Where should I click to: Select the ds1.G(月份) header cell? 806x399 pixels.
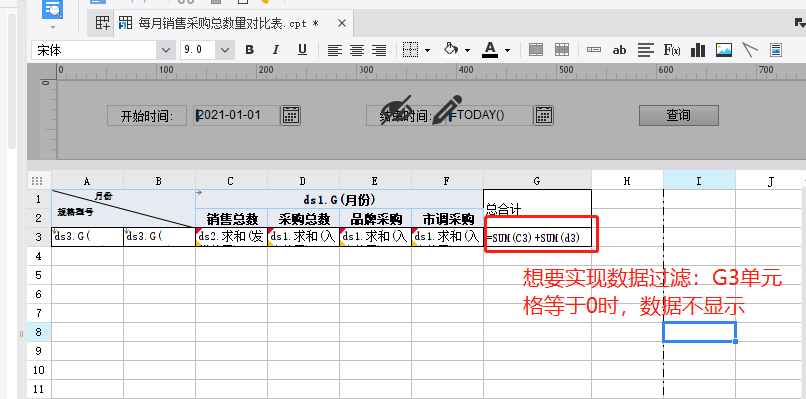(x=339, y=199)
